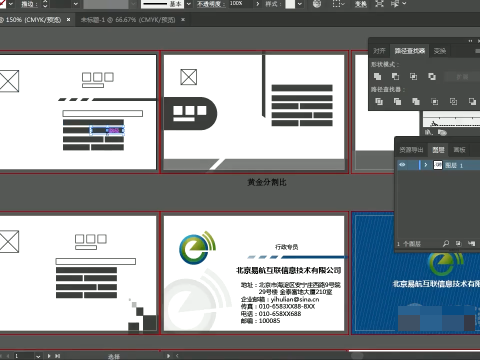The image size is (480, 360).
Task: Open the variable width profile dropdown arrow
Action: click(133, 4)
